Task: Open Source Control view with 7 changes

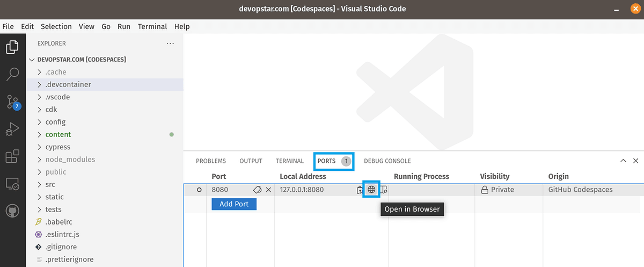Action: tap(12, 102)
